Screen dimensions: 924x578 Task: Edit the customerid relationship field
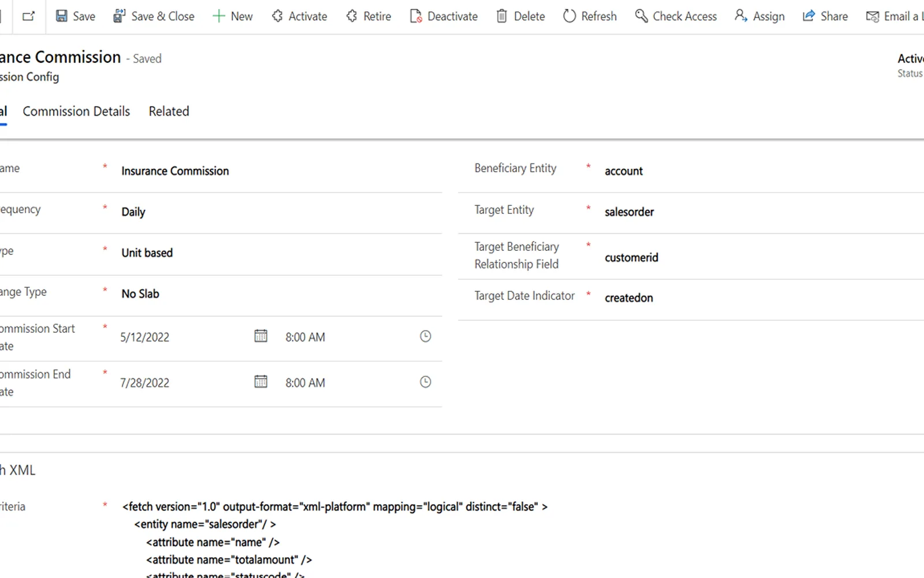(x=762, y=257)
